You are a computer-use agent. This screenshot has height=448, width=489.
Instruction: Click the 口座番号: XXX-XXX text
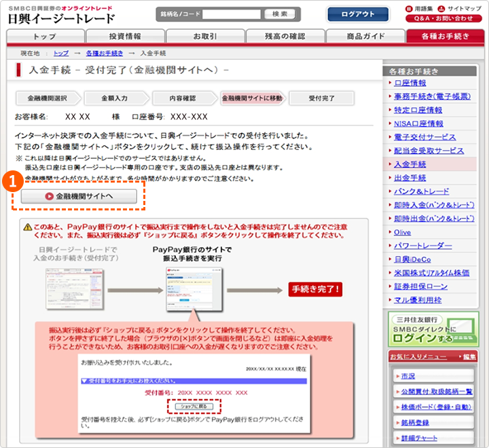tap(170, 117)
